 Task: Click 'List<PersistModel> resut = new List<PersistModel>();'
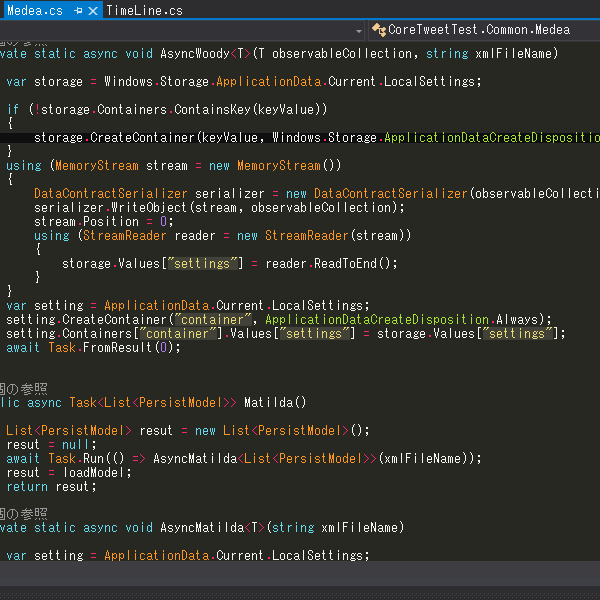click(188, 430)
